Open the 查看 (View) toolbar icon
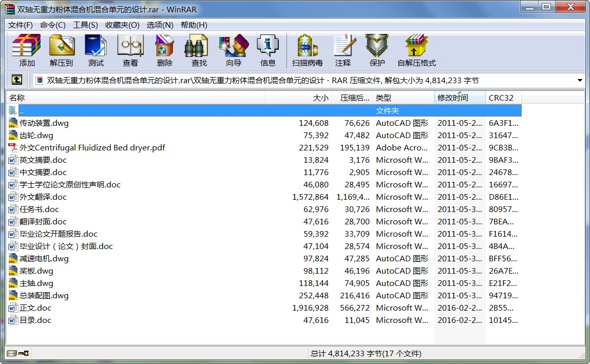 tap(130, 50)
